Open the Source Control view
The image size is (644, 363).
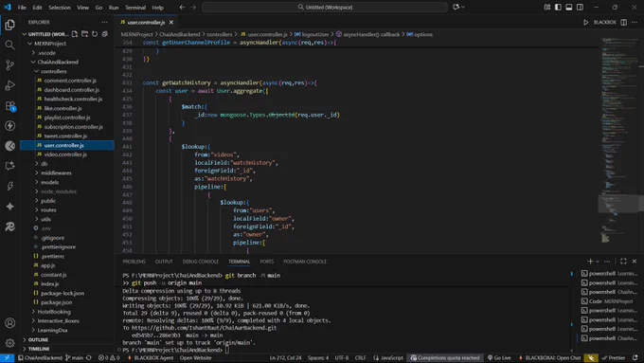(9, 65)
